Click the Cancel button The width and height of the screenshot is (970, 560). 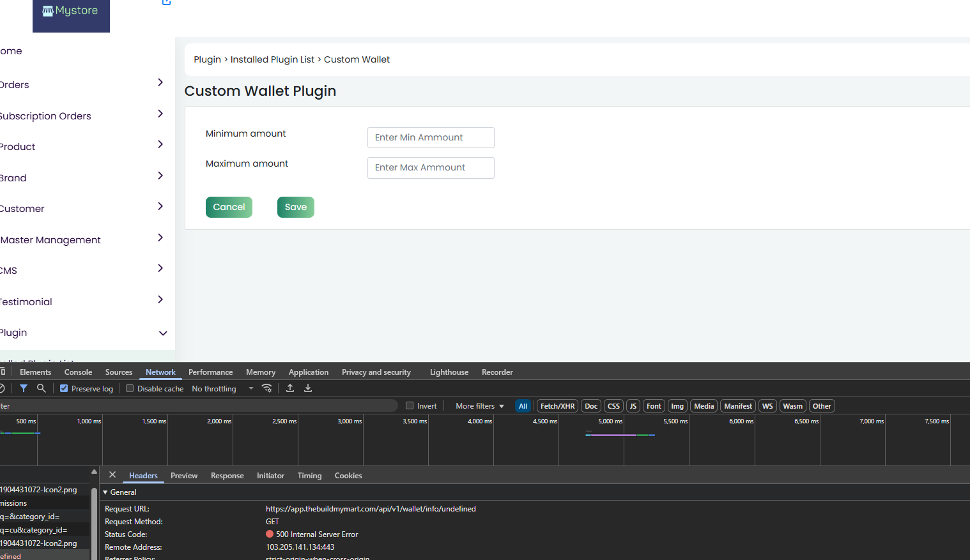tap(229, 207)
